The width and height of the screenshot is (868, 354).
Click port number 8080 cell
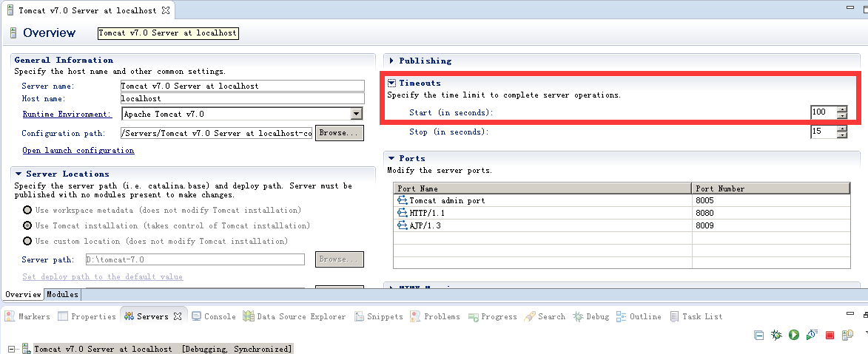point(771,213)
